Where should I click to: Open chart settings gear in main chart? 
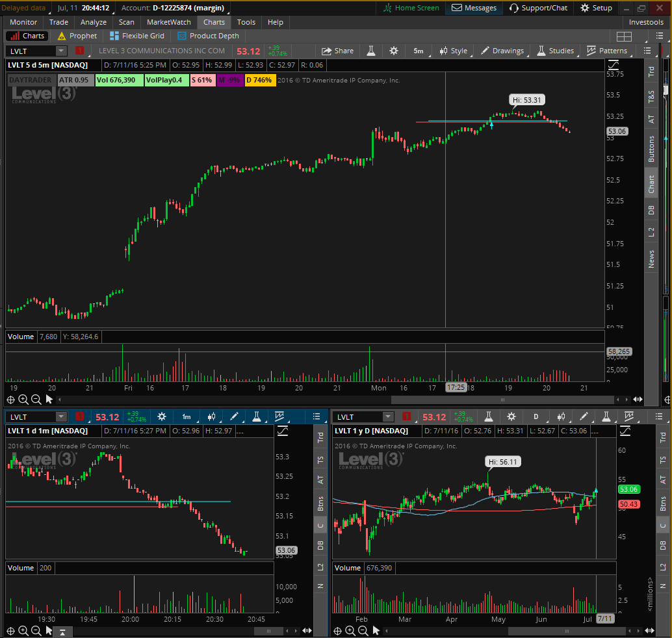[x=393, y=51]
